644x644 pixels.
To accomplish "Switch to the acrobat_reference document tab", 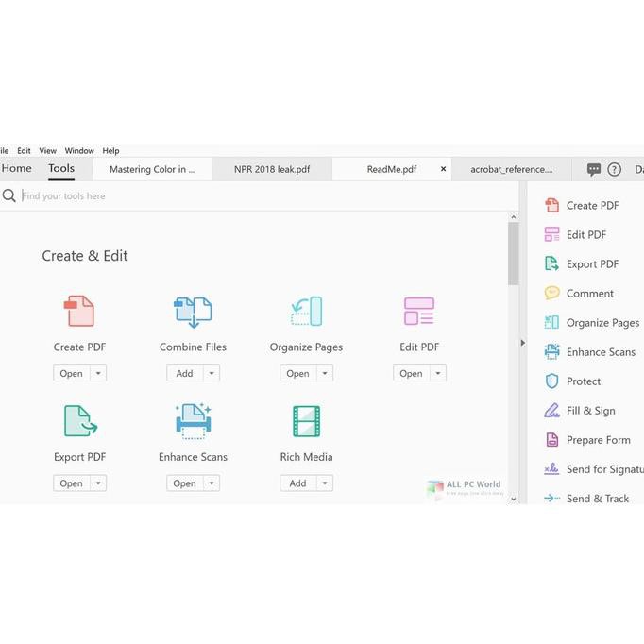I will click(512, 169).
